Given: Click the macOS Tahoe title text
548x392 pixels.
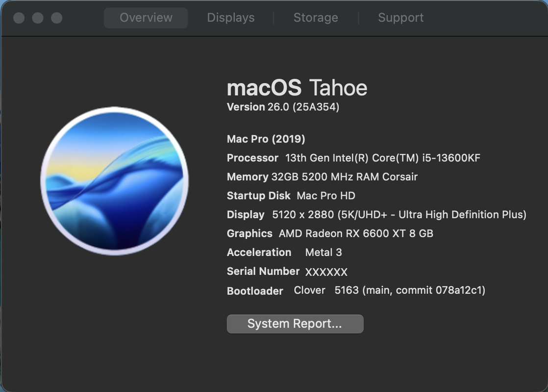Looking at the screenshot, I should pyautogui.click(x=297, y=87).
